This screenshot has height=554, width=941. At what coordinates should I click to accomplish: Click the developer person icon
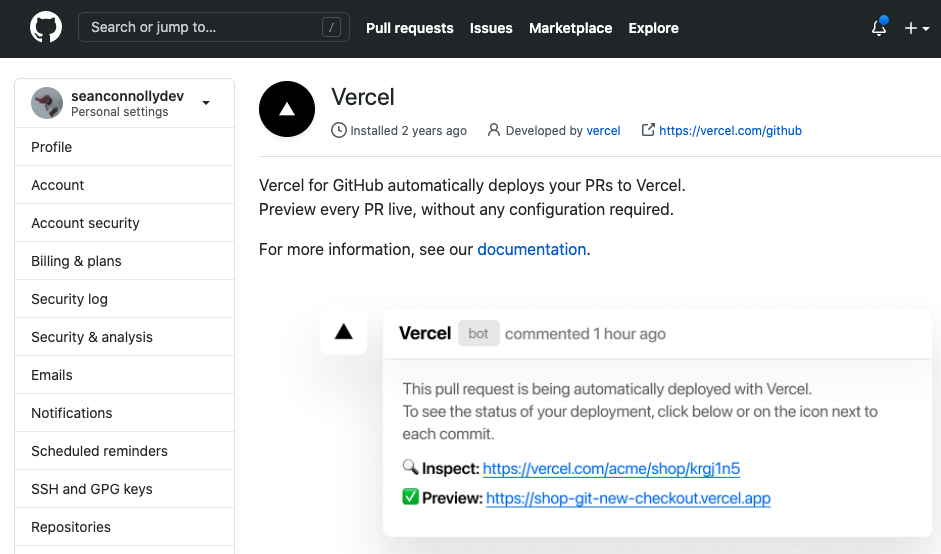click(493, 130)
